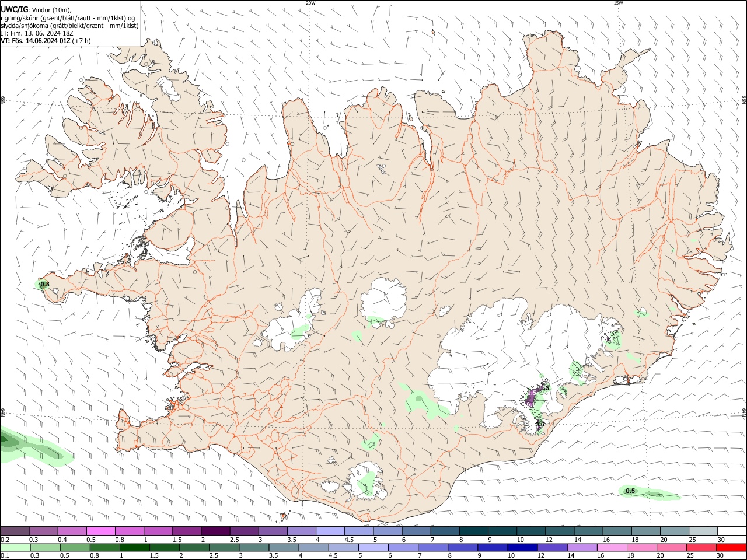This screenshot has width=747, height=560.
Task: Click the '30' label on the upper color scale
Action: tap(721, 540)
